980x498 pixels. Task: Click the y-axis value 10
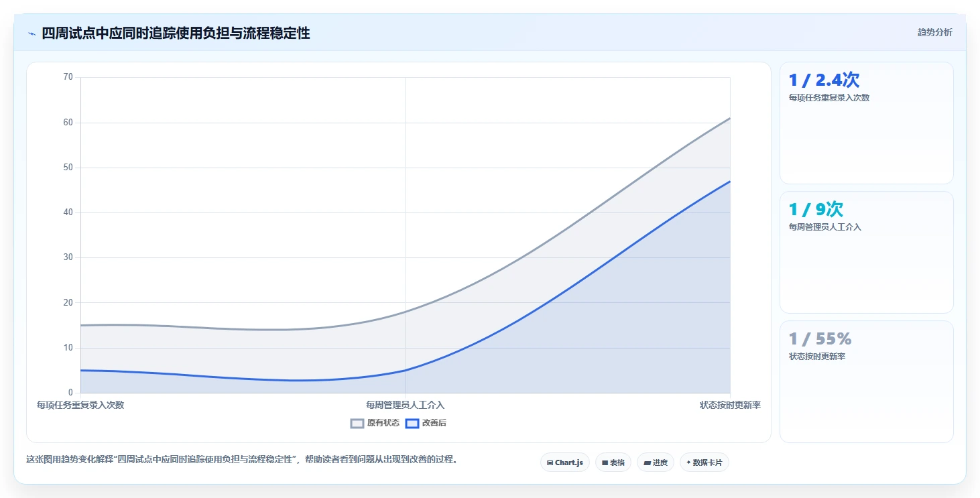68,348
